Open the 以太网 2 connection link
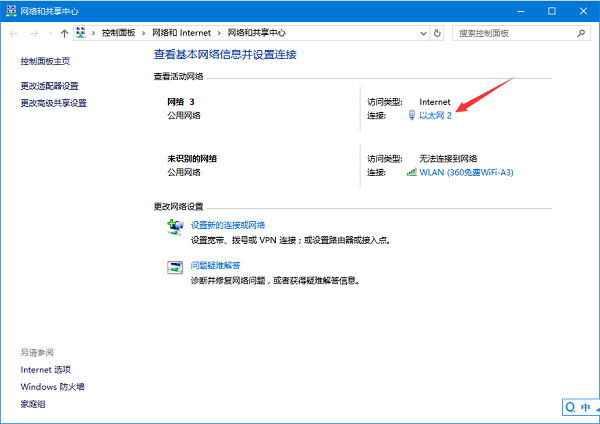This screenshot has height=424, width=600. (435, 116)
